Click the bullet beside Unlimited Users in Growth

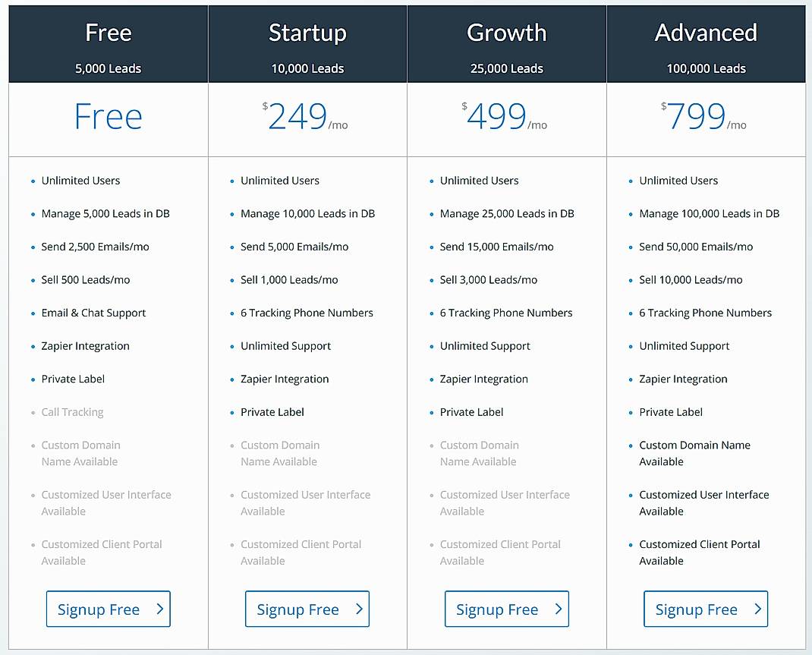(x=430, y=181)
